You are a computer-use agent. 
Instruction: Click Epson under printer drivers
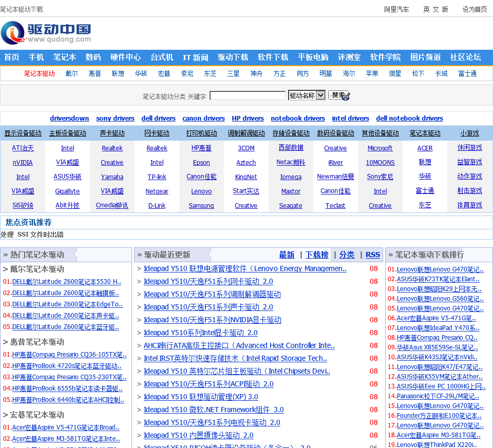tap(201, 163)
